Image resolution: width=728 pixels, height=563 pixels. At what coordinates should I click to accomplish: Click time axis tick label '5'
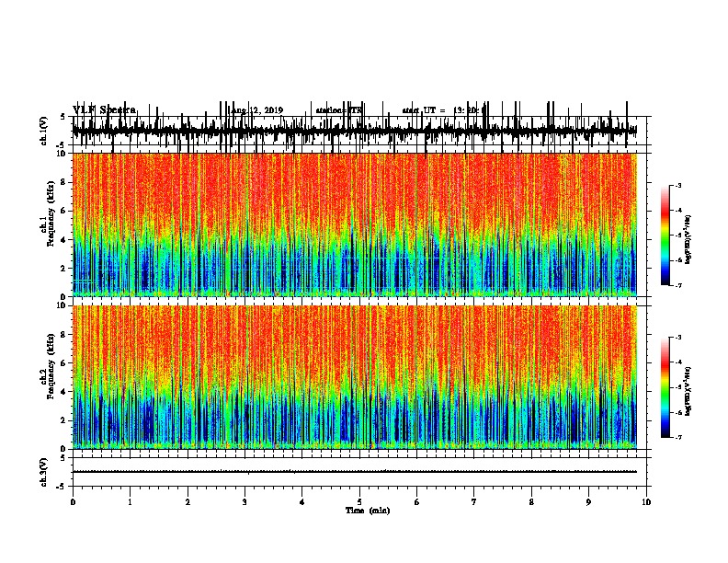[359, 502]
